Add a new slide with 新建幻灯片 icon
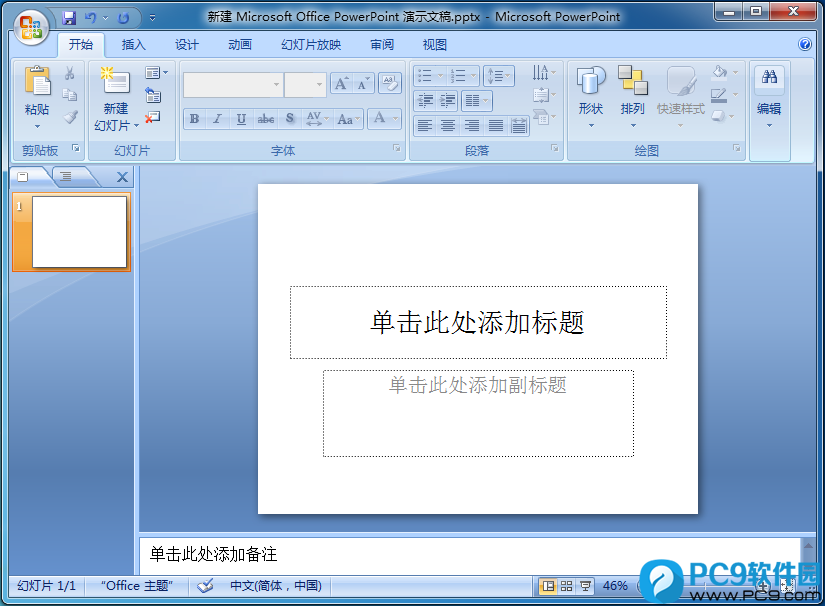 (115, 81)
